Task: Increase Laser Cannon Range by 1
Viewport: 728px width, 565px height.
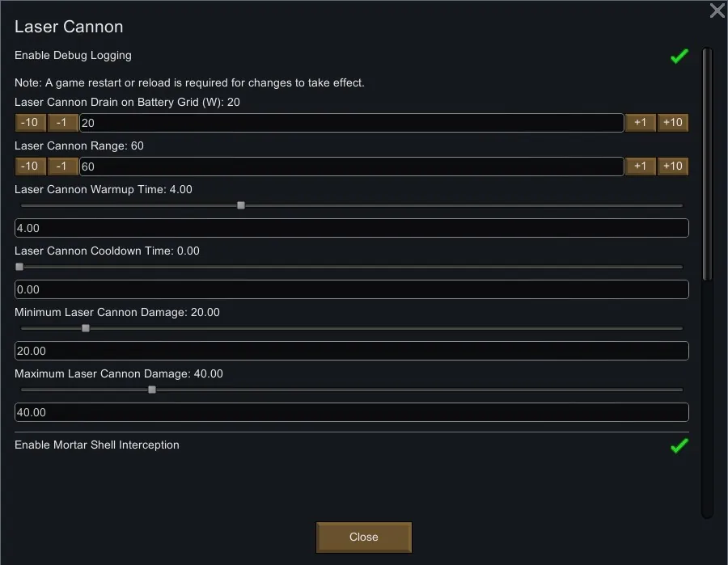Action: pos(640,167)
